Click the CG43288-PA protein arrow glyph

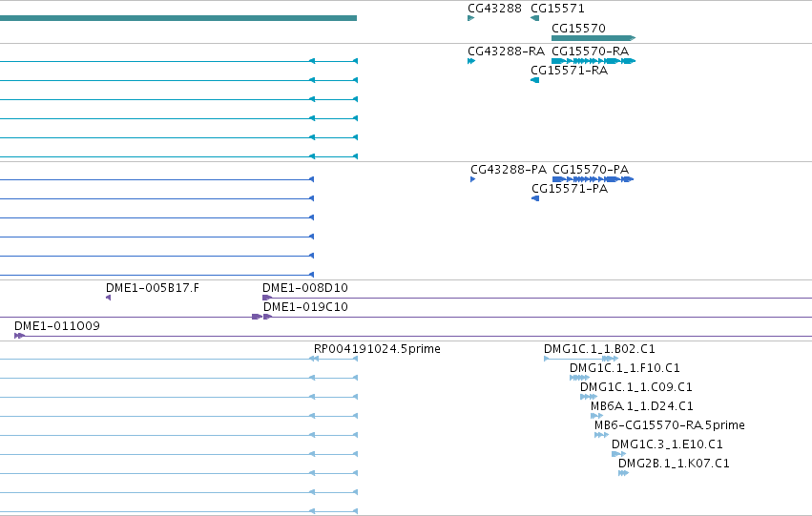tap(473, 179)
